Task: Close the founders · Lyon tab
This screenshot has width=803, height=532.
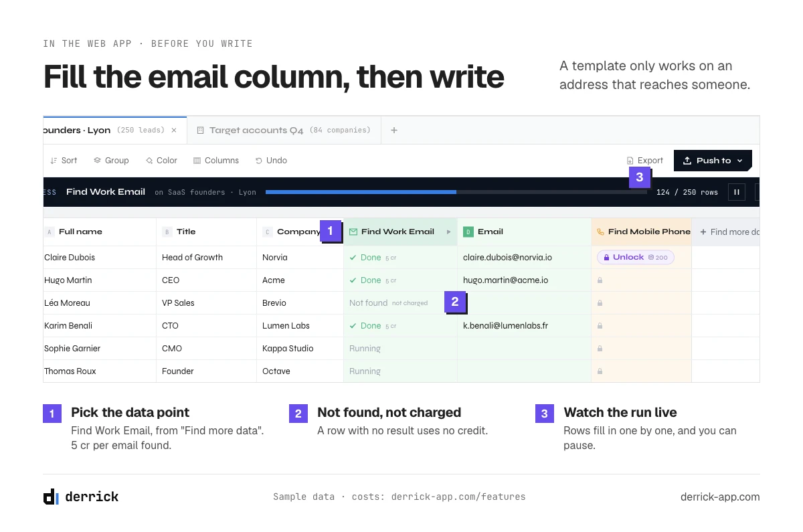Action: 174,130
